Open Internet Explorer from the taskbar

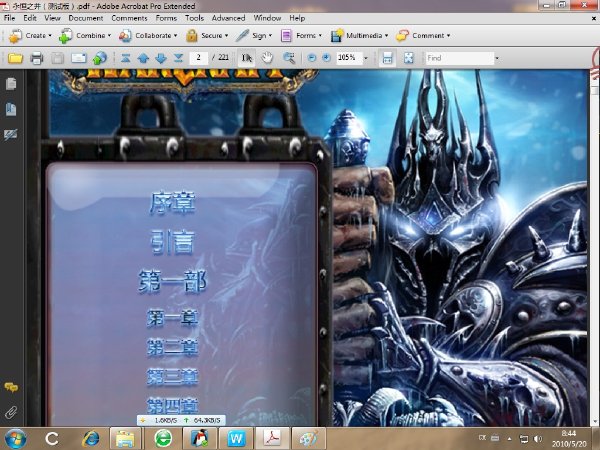pos(91,439)
